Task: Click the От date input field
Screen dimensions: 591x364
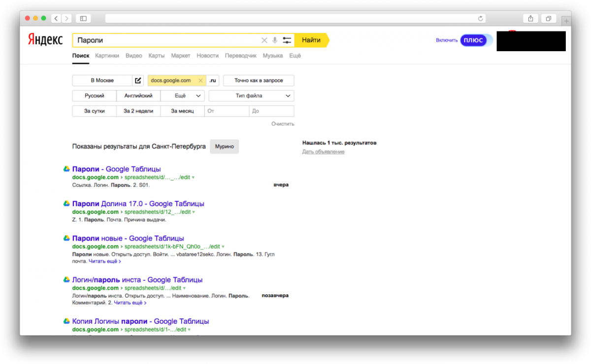Action: pyautogui.click(x=227, y=111)
